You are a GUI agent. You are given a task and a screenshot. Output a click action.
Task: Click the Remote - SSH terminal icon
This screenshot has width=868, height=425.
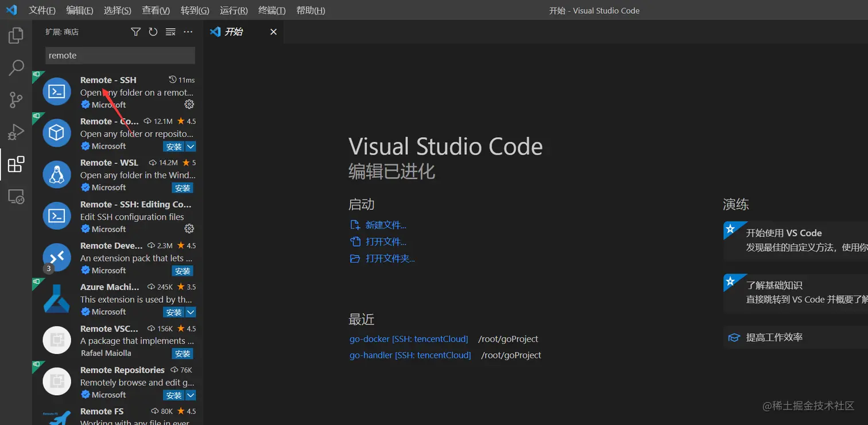coord(57,92)
